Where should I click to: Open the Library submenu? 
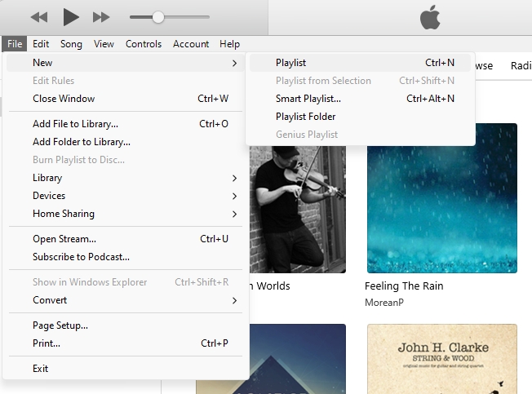[125, 178]
